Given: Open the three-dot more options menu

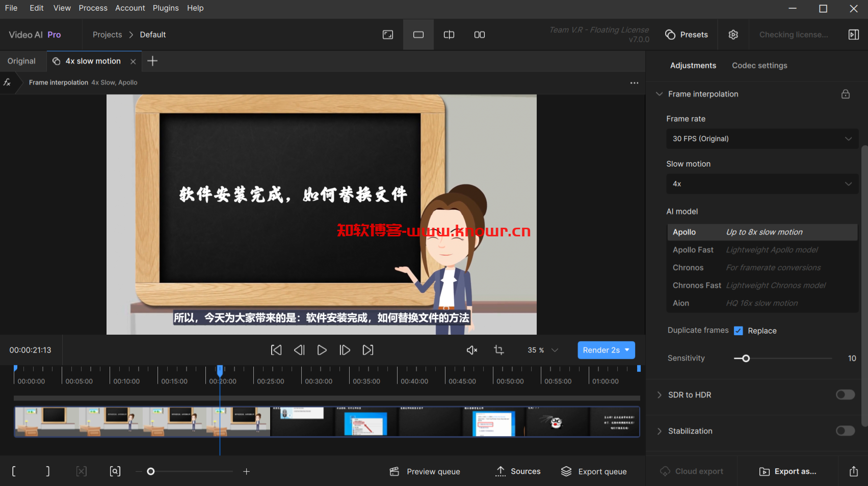Looking at the screenshot, I should pyautogui.click(x=634, y=83).
